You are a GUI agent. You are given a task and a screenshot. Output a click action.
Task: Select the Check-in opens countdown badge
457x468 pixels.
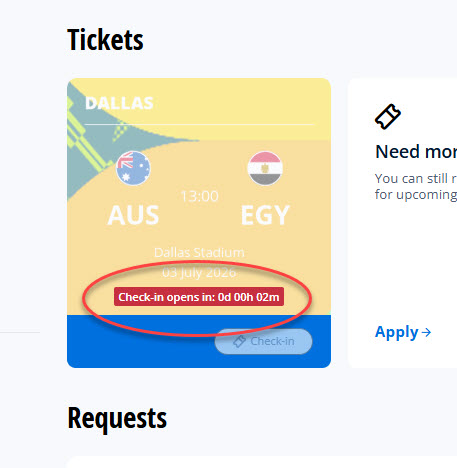pyautogui.click(x=199, y=297)
